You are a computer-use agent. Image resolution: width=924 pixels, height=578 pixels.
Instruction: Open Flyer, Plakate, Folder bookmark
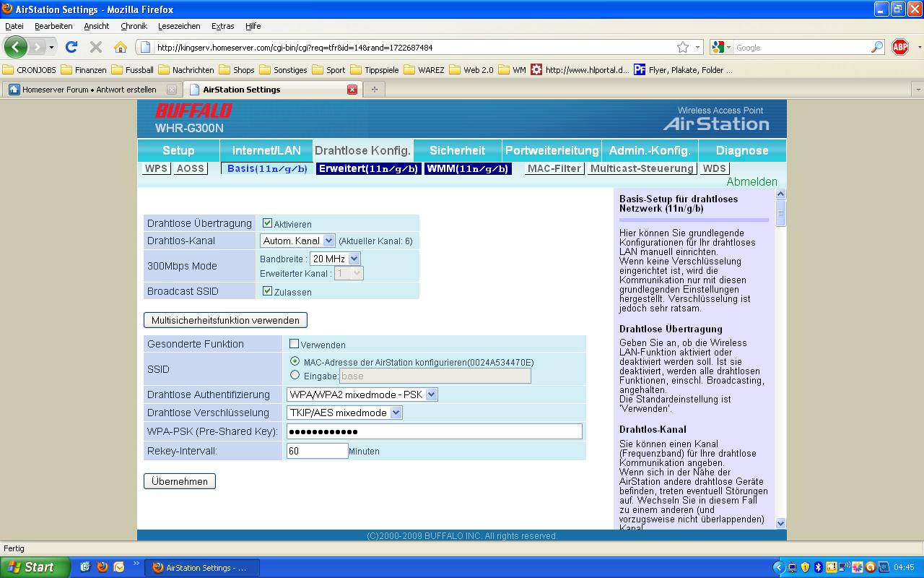click(x=683, y=70)
